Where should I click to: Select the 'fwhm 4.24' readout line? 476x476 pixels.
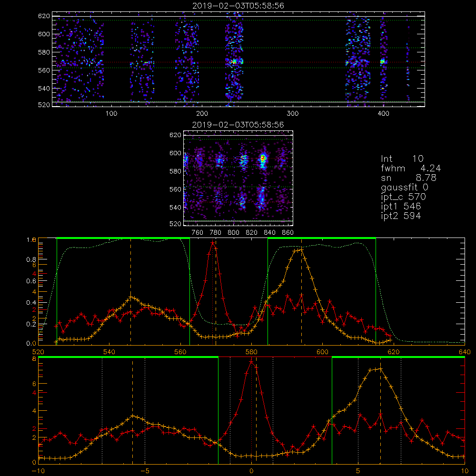point(411,168)
